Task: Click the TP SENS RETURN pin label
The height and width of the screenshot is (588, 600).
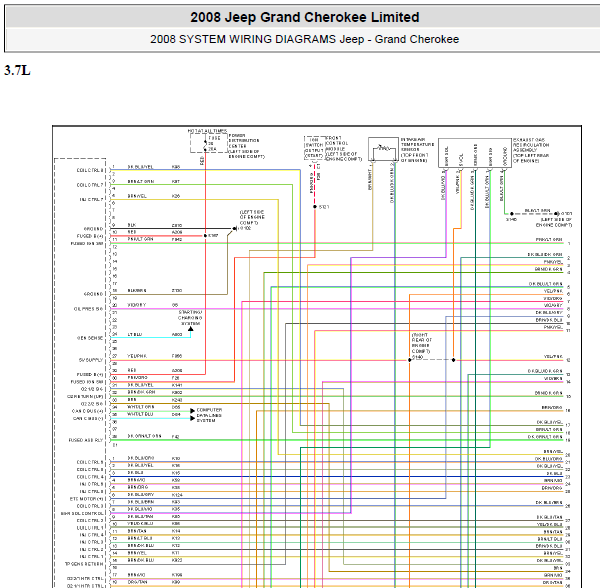Action: [x=84, y=564]
